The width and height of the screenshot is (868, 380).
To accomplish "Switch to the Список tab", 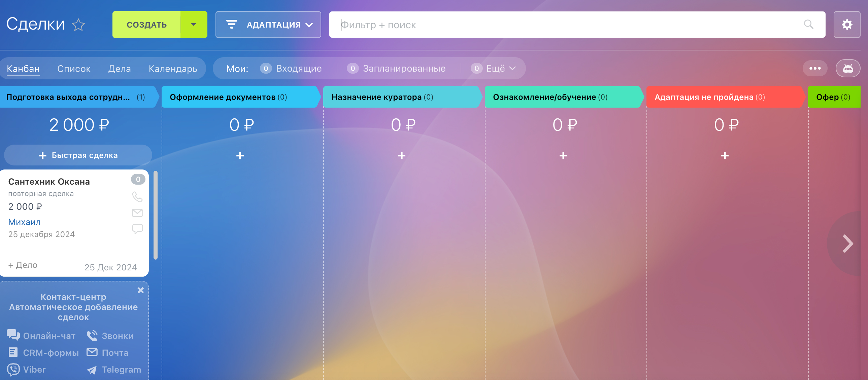I will click(74, 69).
